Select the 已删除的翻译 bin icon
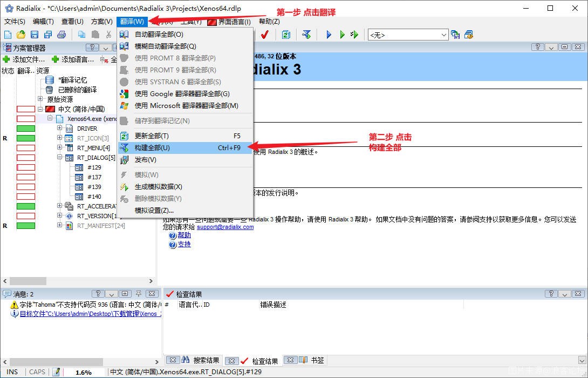The image size is (588, 378). click(50, 90)
